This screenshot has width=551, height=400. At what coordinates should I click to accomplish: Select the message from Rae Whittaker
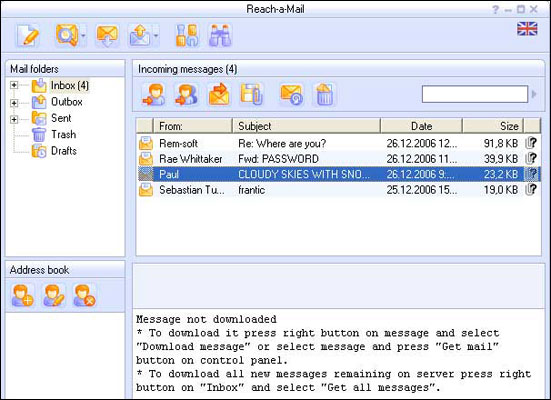coord(338,159)
